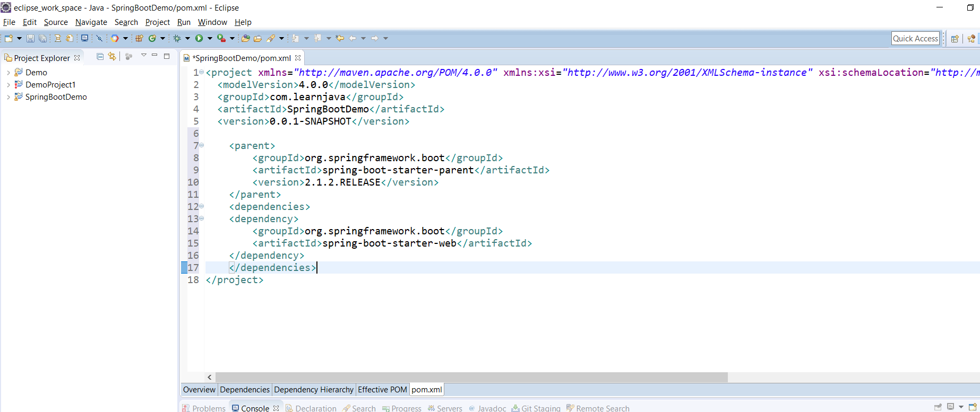Click the Open Task folder icon
The image size is (980, 412).
pos(257,38)
